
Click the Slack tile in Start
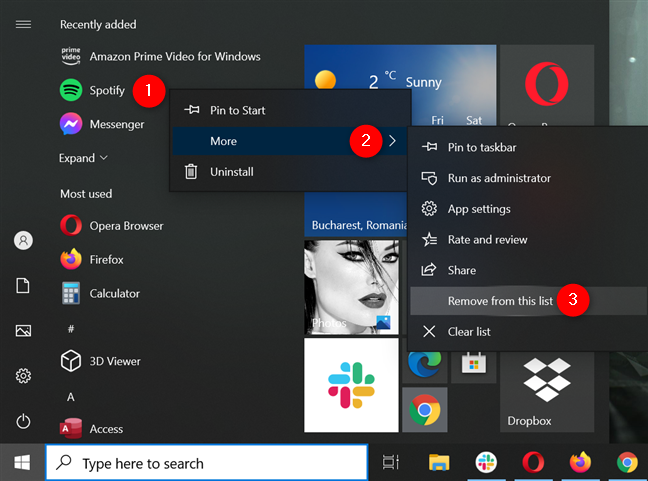pyautogui.click(x=350, y=385)
